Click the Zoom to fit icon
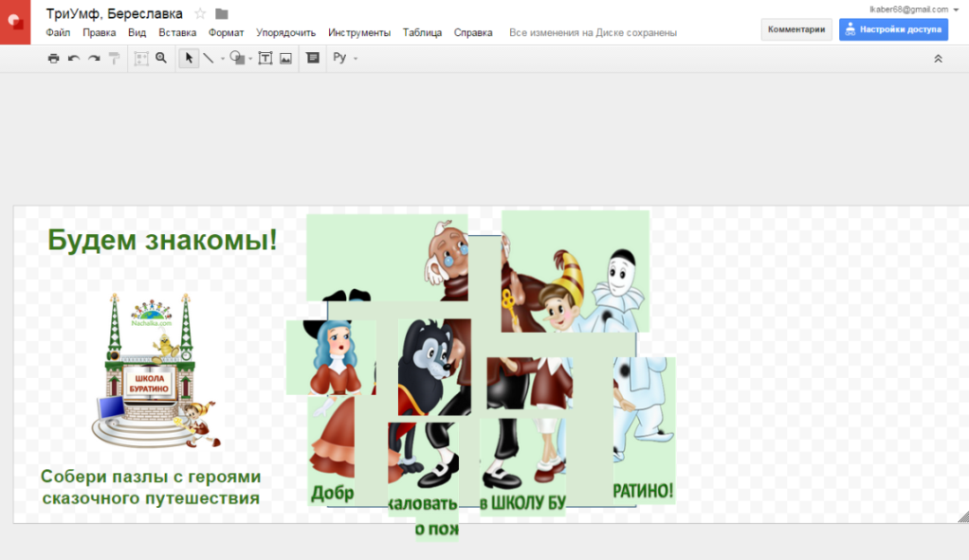Screen dimensions: 969x560 141,59
